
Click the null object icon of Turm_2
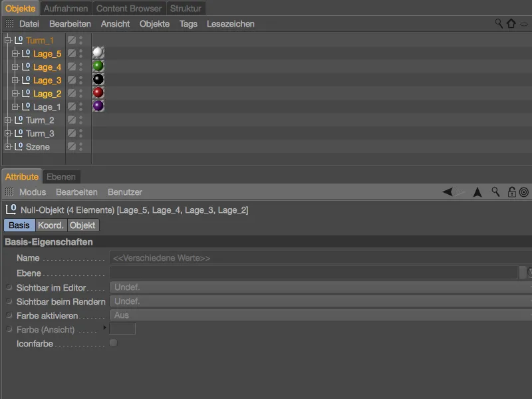pyautogui.click(x=19, y=120)
